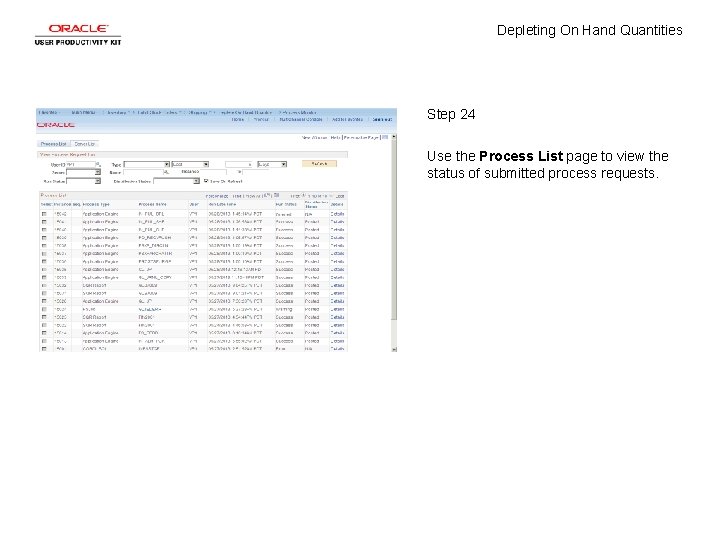Sort by the Instance column header
720x540 pixels.
tap(62, 204)
